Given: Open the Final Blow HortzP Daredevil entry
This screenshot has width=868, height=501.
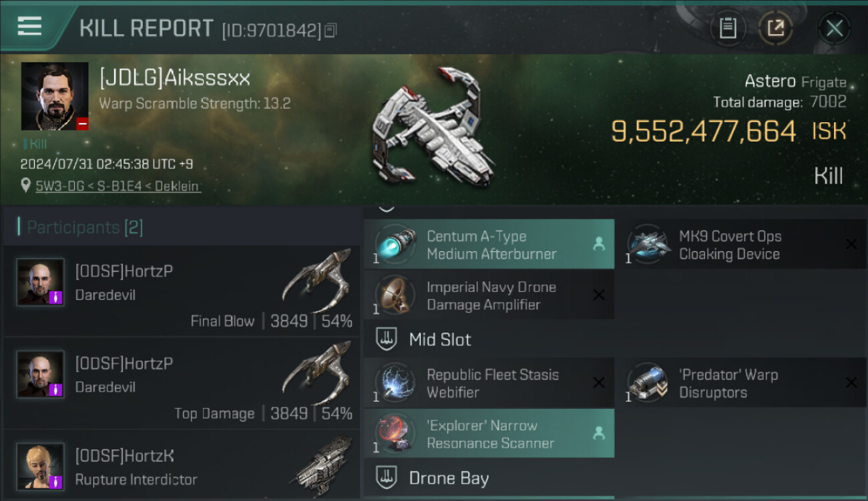Looking at the screenshot, I should [182, 291].
